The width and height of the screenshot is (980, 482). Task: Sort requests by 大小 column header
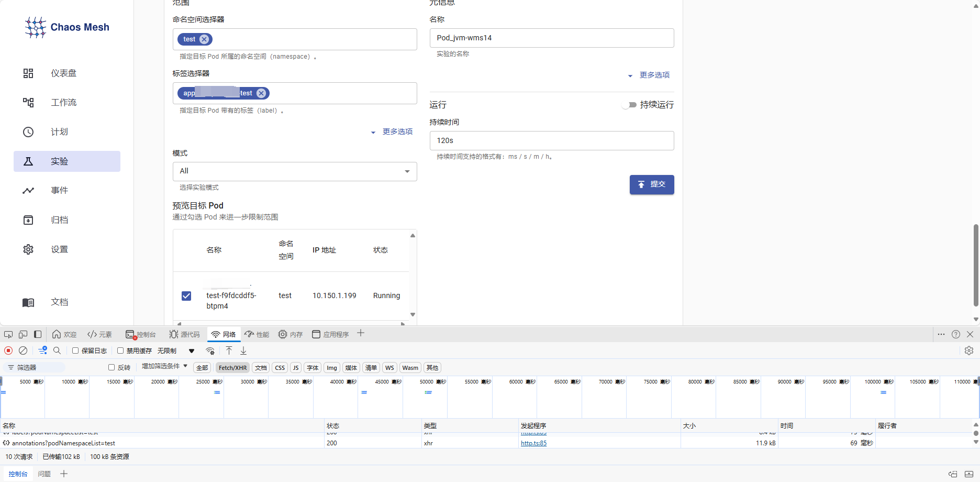pyautogui.click(x=729, y=425)
